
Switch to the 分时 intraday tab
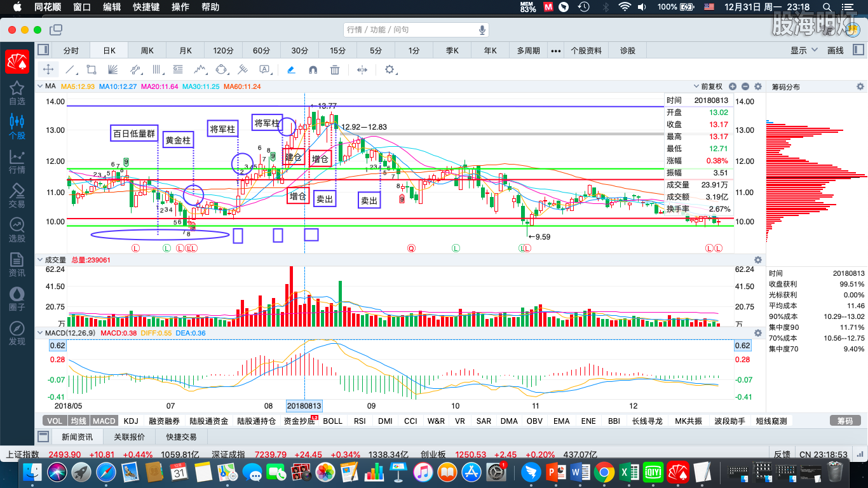(71, 51)
